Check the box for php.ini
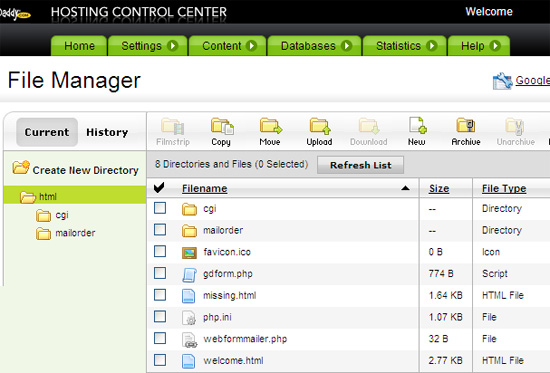The width and height of the screenshot is (550, 373). [x=160, y=317]
